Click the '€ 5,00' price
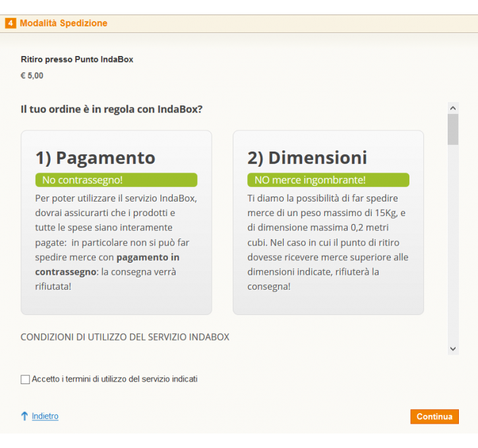The width and height of the screenshot is (478, 448). [32, 76]
